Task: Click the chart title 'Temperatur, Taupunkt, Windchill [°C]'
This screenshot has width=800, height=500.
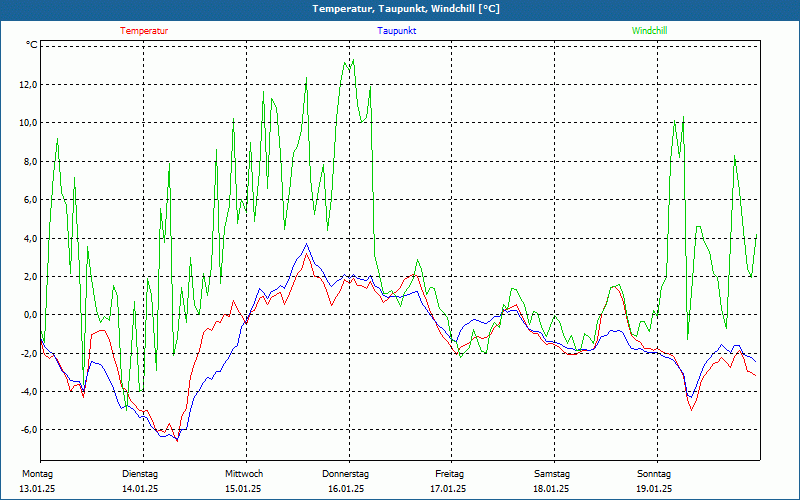Action: click(406, 9)
